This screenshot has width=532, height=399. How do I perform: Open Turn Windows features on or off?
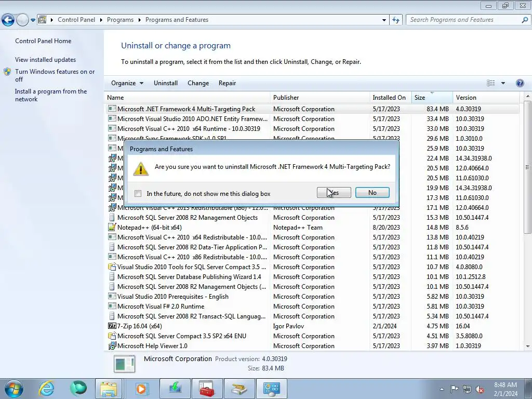55,75
